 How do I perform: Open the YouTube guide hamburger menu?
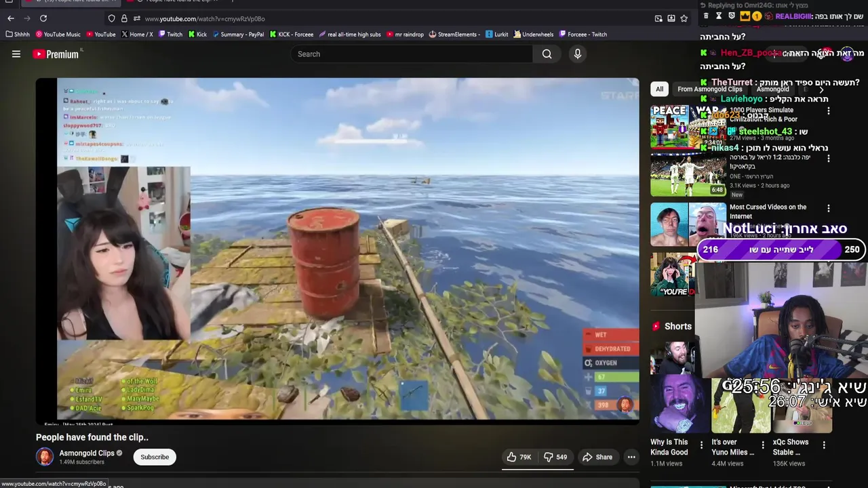tap(16, 54)
